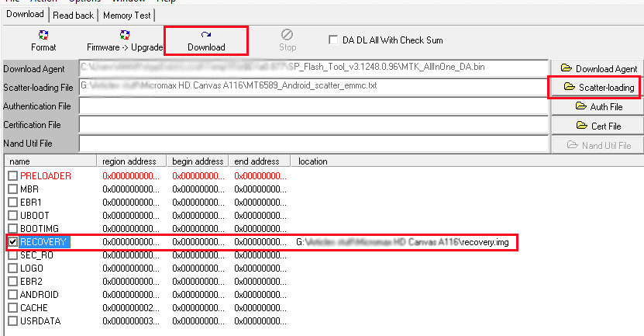Check the ANDROID partition checkbox

point(12,294)
